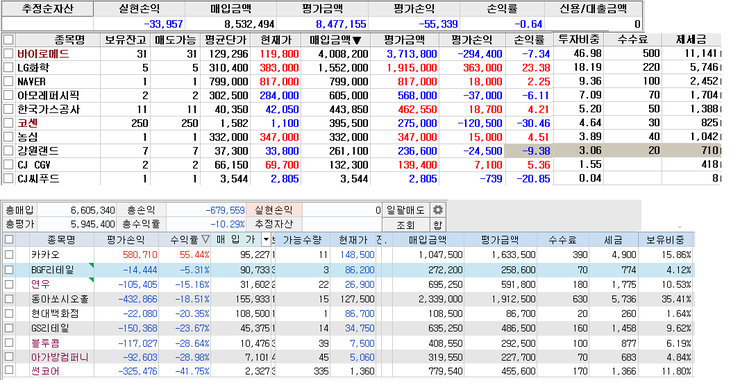Select the LG화학 stock name
The image size is (740, 387).
tap(33, 67)
